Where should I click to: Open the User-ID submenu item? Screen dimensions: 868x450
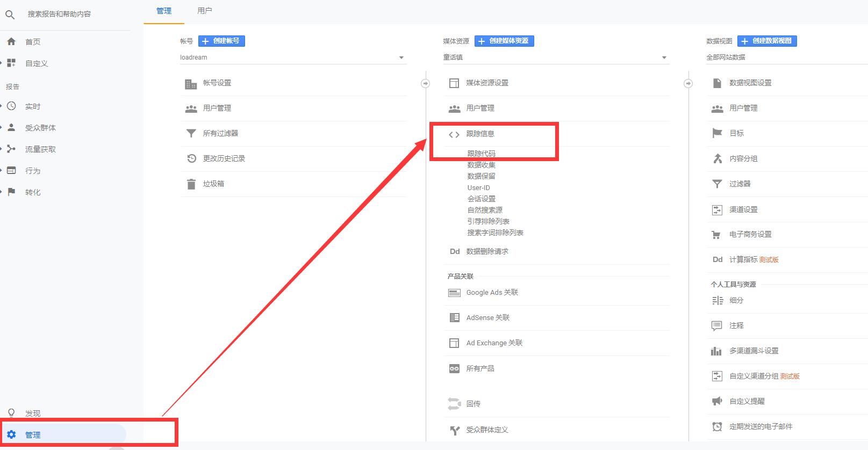click(478, 187)
